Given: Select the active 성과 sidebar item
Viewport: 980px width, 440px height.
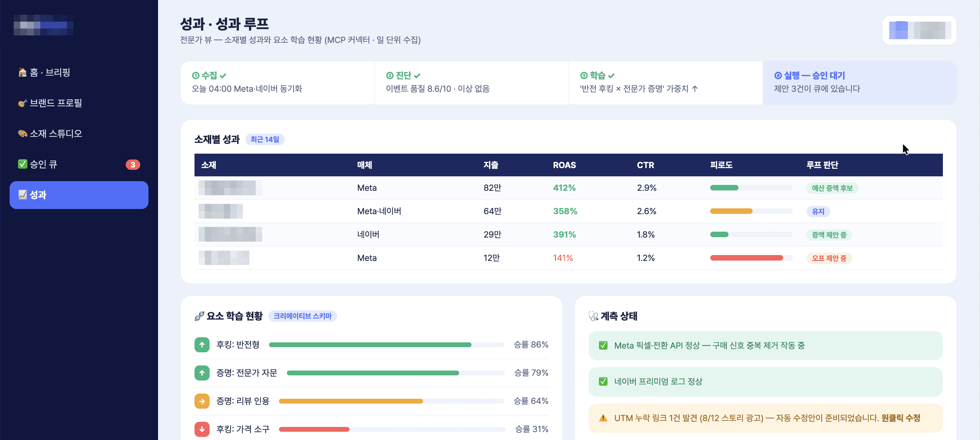Looking at the screenshot, I should (x=79, y=195).
